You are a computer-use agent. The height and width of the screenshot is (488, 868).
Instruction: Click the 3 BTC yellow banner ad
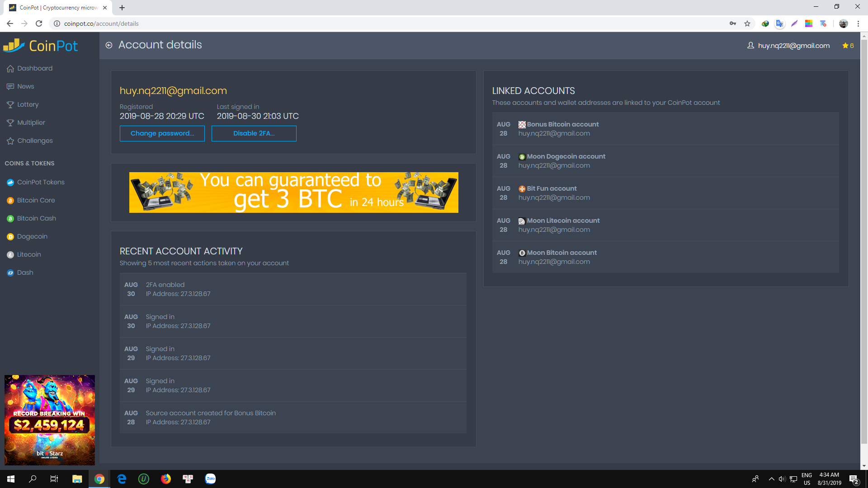click(293, 192)
